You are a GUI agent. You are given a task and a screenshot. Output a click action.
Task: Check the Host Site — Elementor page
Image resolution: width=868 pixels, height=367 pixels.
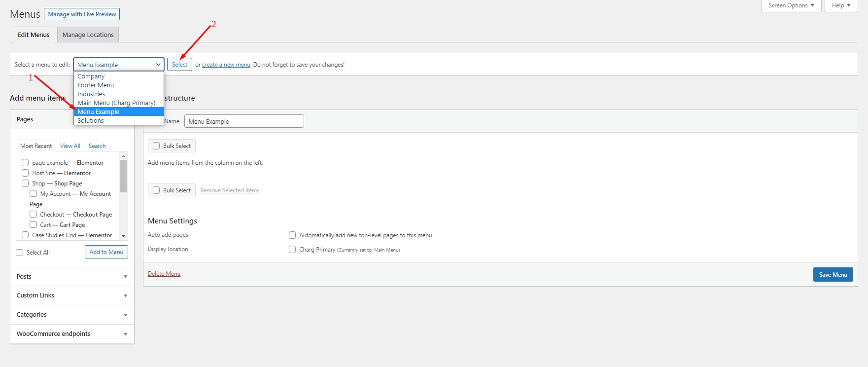click(x=25, y=173)
